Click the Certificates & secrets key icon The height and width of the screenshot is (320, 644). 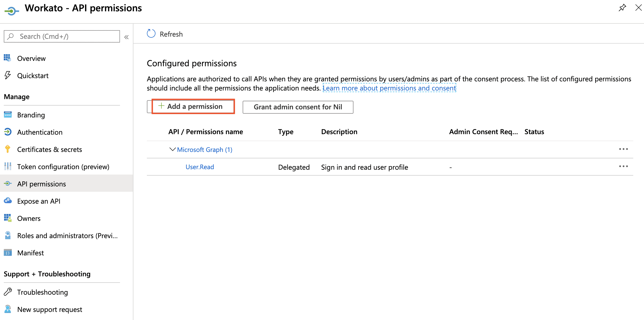pyautogui.click(x=8, y=149)
